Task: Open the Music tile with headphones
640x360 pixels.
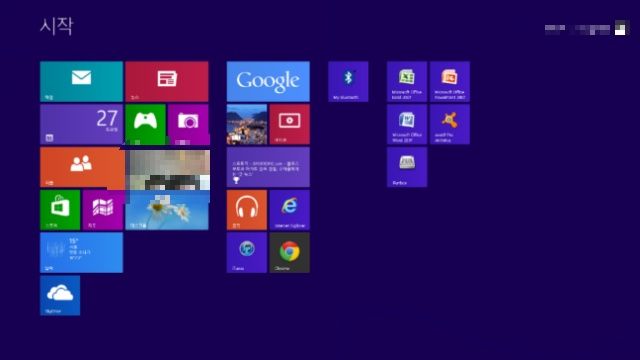Action: (247, 210)
